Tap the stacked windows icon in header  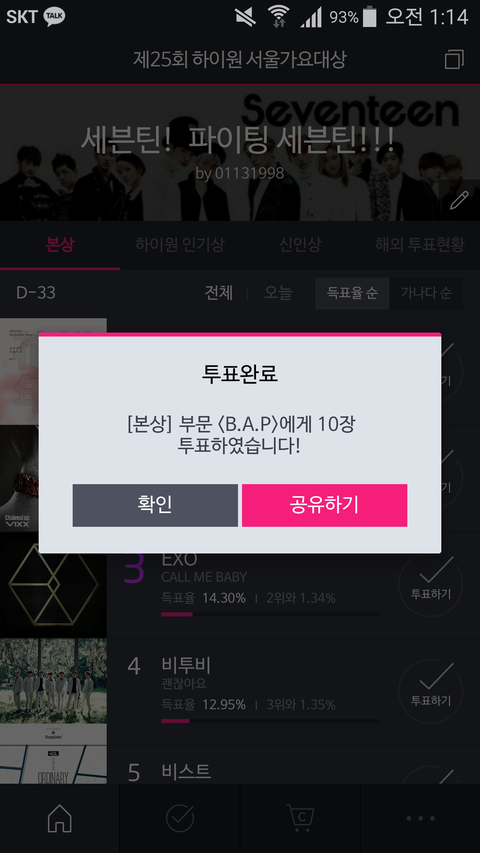point(454,59)
